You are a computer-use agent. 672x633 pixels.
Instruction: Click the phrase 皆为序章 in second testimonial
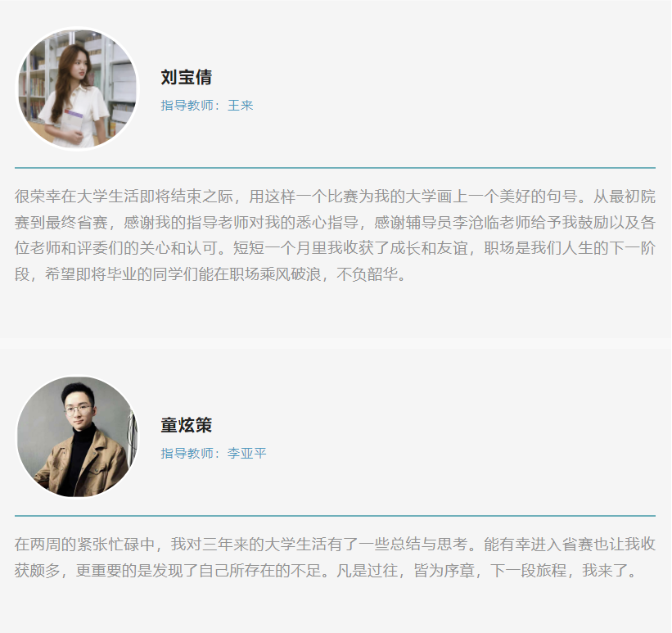click(444, 571)
